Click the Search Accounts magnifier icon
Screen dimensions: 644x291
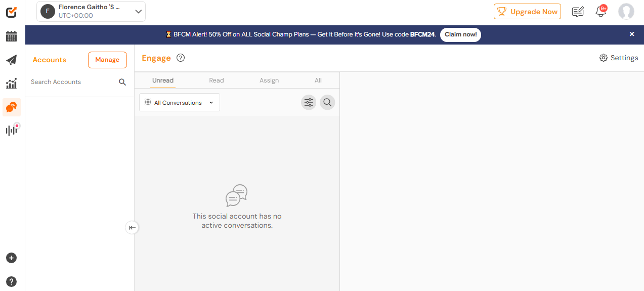click(x=122, y=82)
